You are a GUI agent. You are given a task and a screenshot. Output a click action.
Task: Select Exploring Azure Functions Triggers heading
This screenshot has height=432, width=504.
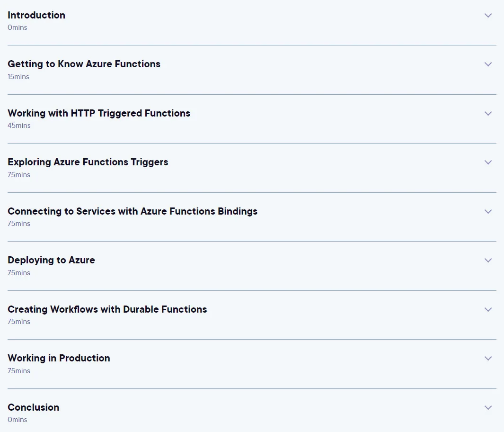88,162
